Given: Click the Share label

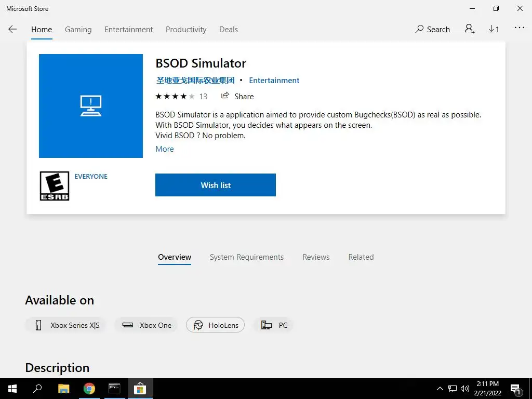Looking at the screenshot, I should [244, 96].
